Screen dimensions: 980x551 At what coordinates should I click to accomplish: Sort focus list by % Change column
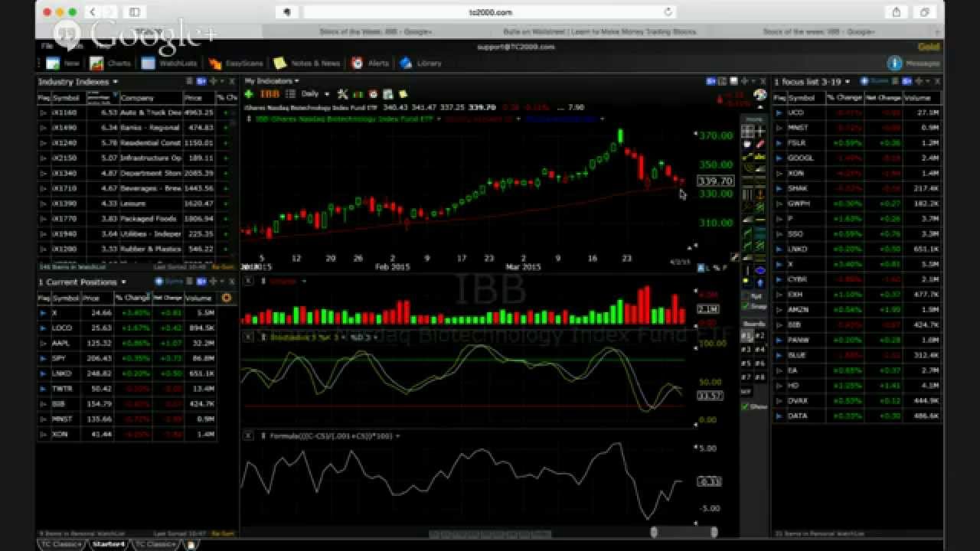click(844, 98)
